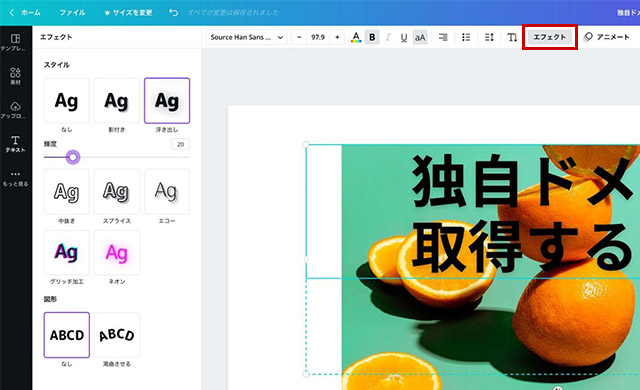Screen dimensions: 640x390
Task: Click the アニメート button
Action: click(606, 37)
